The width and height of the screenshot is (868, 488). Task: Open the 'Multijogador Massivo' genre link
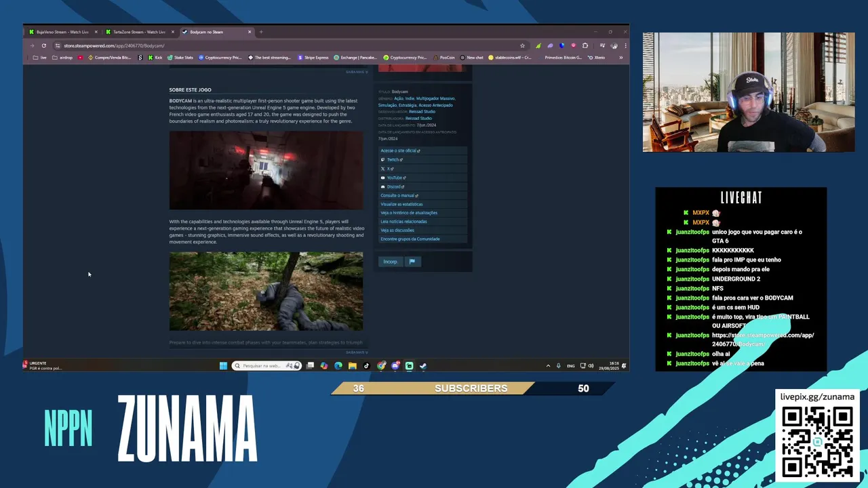point(435,98)
